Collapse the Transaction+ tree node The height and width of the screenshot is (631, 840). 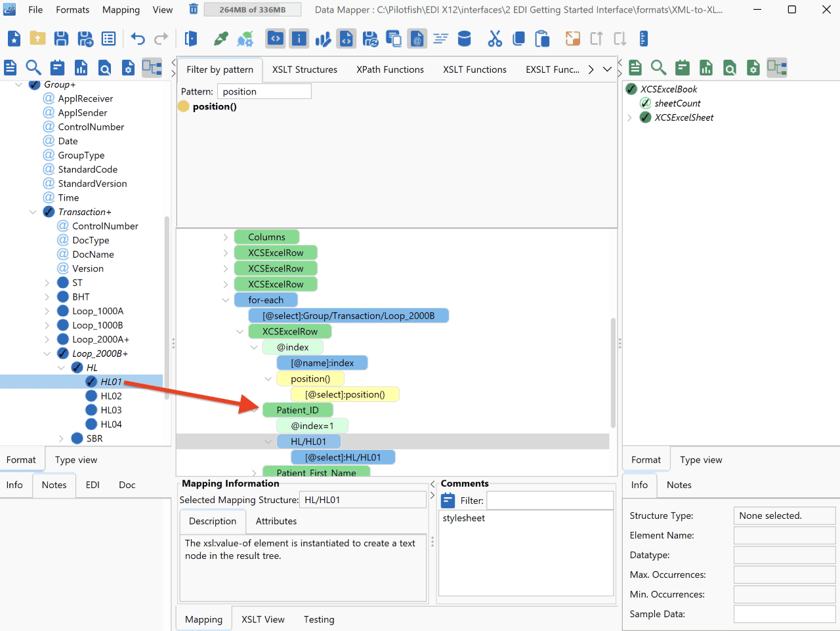tap(33, 212)
